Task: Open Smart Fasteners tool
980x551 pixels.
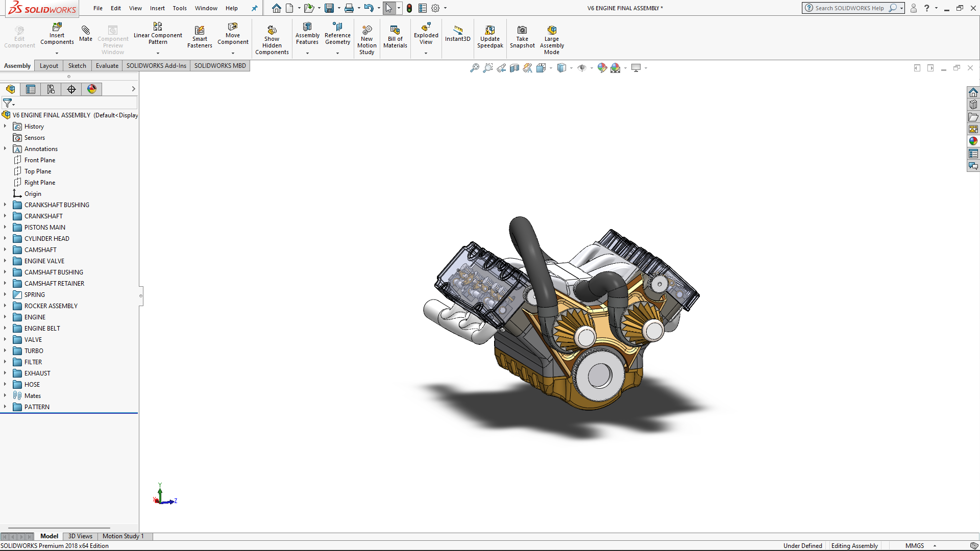Action: click(200, 31)
